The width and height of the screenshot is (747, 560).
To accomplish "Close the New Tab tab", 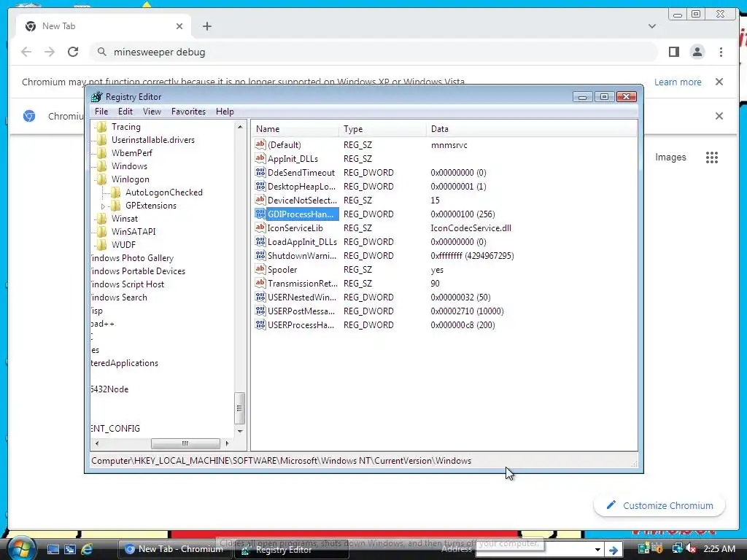I will pos(179,26).
